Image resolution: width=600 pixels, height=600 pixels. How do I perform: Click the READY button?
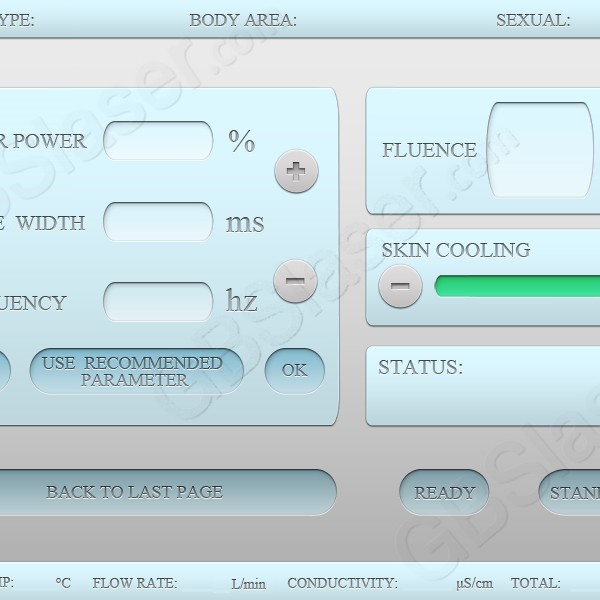coord(444,492)
